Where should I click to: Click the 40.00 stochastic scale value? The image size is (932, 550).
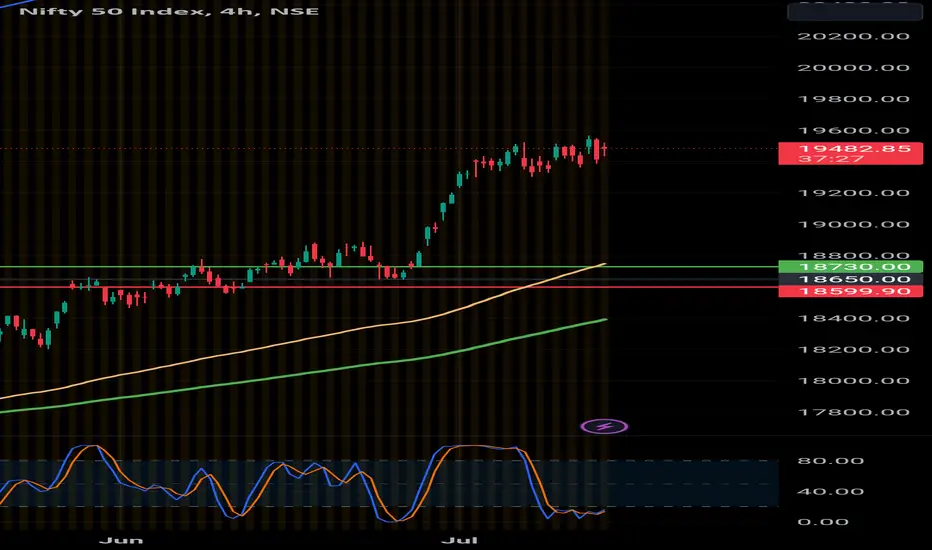point(831,492)
